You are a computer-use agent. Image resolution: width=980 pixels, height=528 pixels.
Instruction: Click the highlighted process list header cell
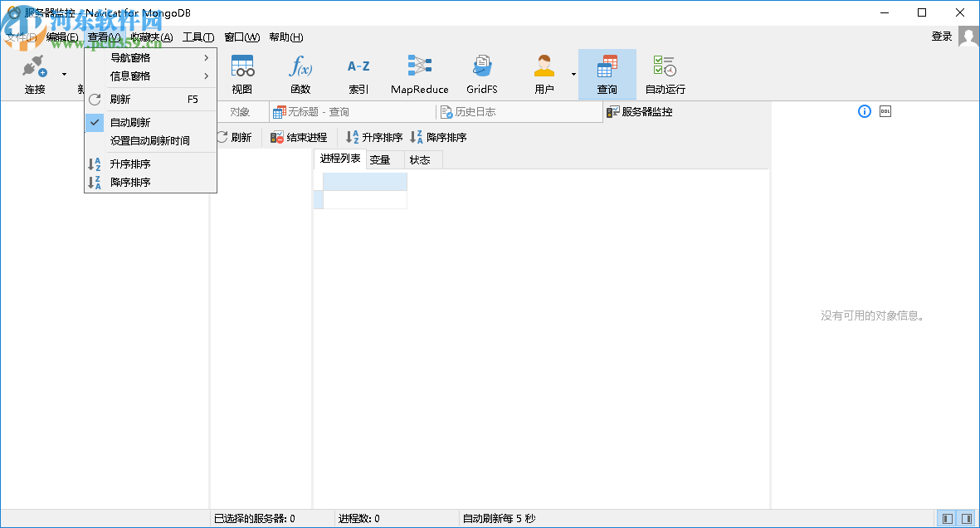click(365, 182)
